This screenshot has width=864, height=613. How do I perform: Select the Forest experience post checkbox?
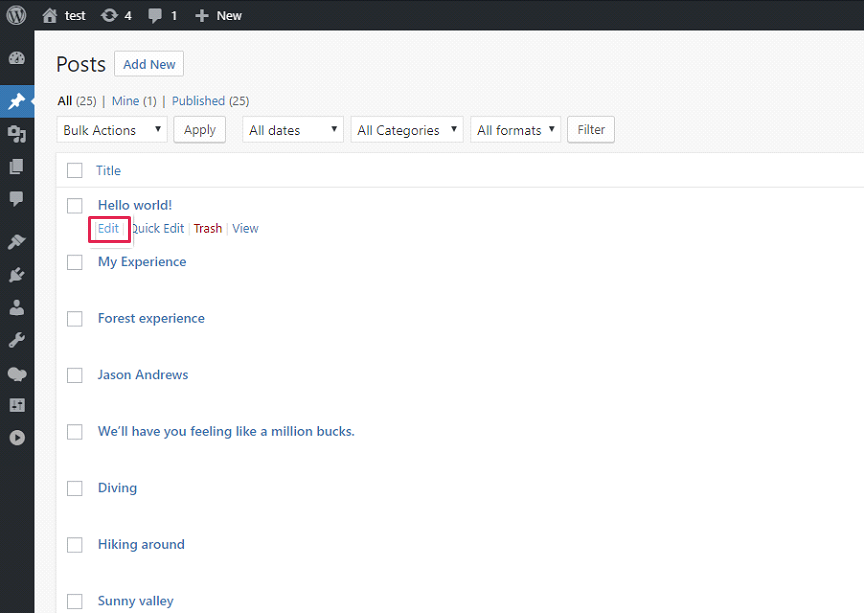point(75,318)
